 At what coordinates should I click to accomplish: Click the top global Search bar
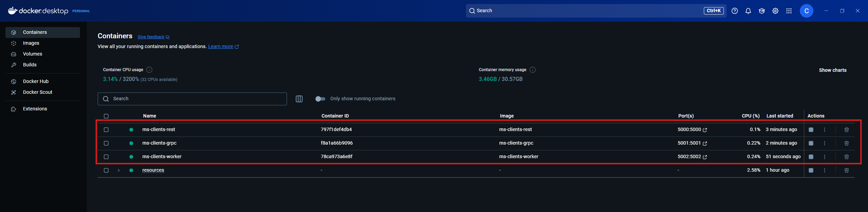596,11
